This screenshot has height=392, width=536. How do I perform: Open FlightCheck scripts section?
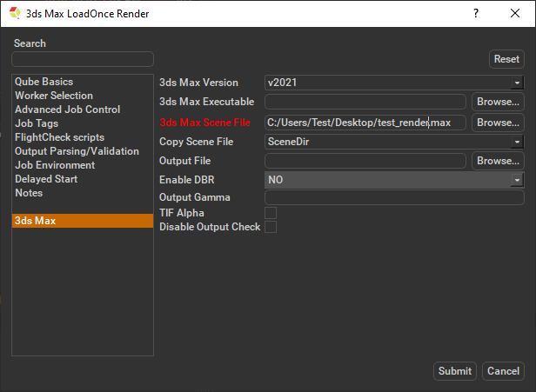59,137
